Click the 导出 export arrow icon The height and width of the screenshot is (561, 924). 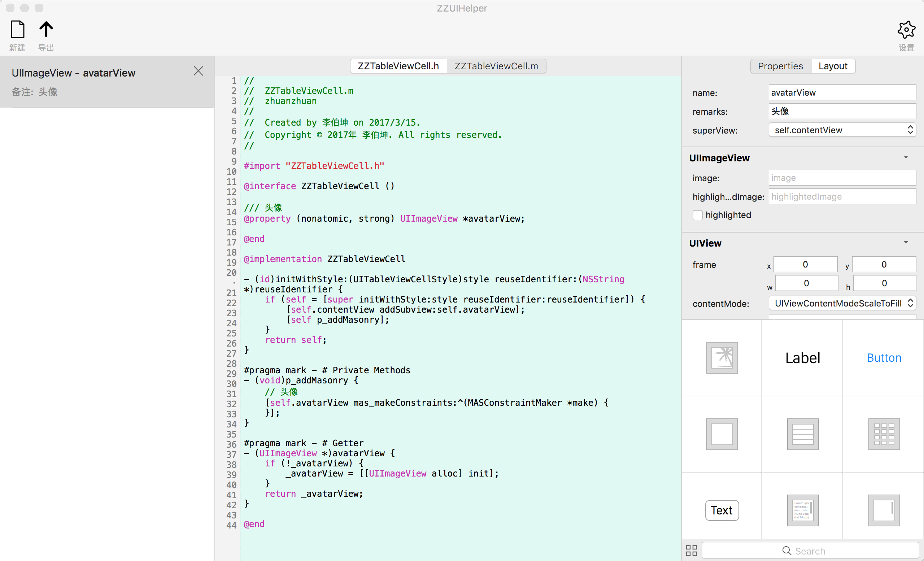point(46,30)
